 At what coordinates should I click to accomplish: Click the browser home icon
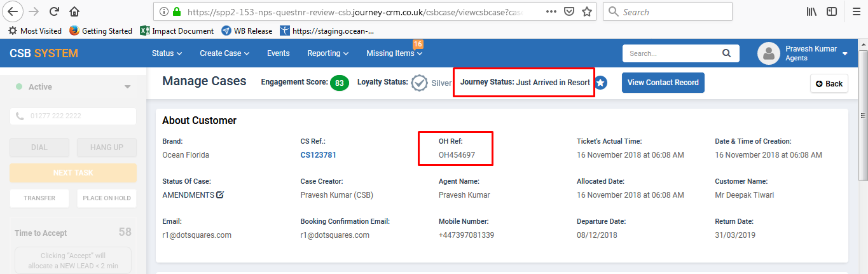[x=74, y=11]
